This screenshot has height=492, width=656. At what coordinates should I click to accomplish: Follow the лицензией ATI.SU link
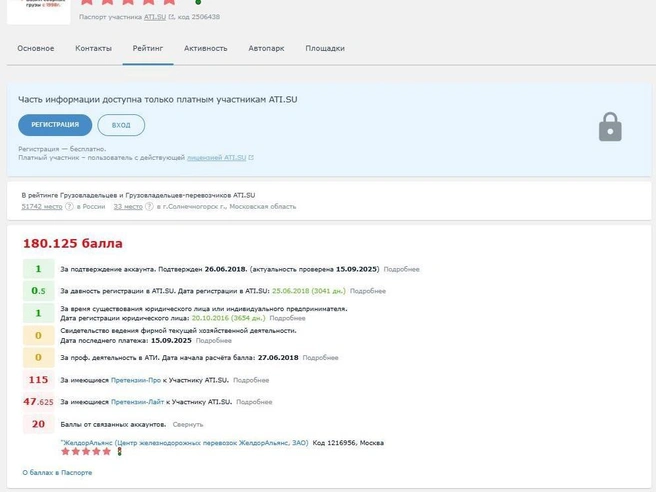click(216, 158)
